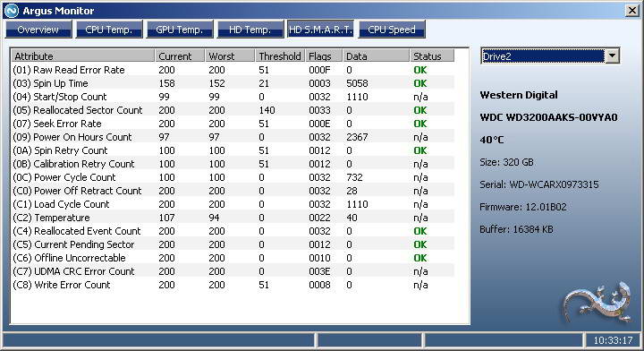Select the Reallocated Event Count row
644x351 pixels.
coord(233,231)
